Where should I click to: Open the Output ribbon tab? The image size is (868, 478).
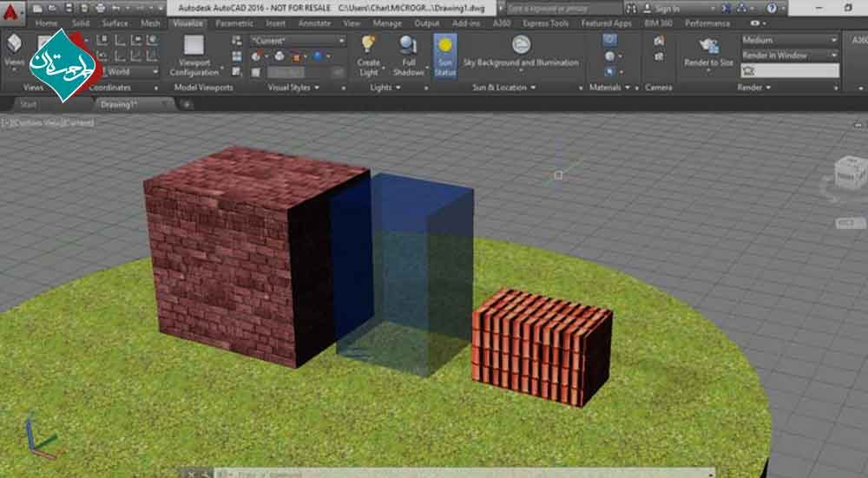427,23
